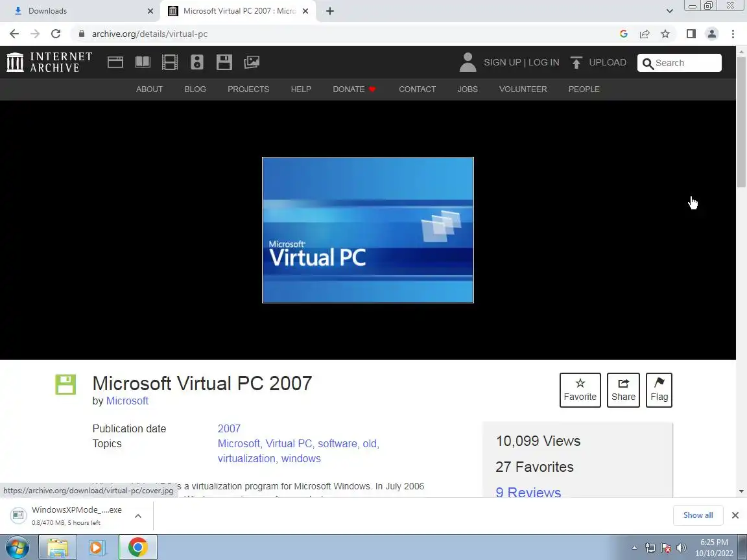The height and width of the screenshot is (560, 747).
Task: Open the JOBS menu item
Action: (468, 89)
